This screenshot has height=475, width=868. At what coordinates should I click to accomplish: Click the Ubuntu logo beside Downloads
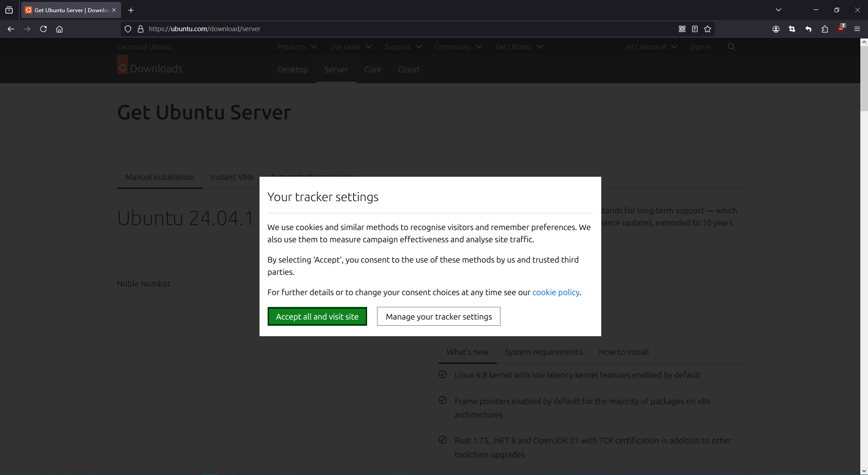[123, 65]
